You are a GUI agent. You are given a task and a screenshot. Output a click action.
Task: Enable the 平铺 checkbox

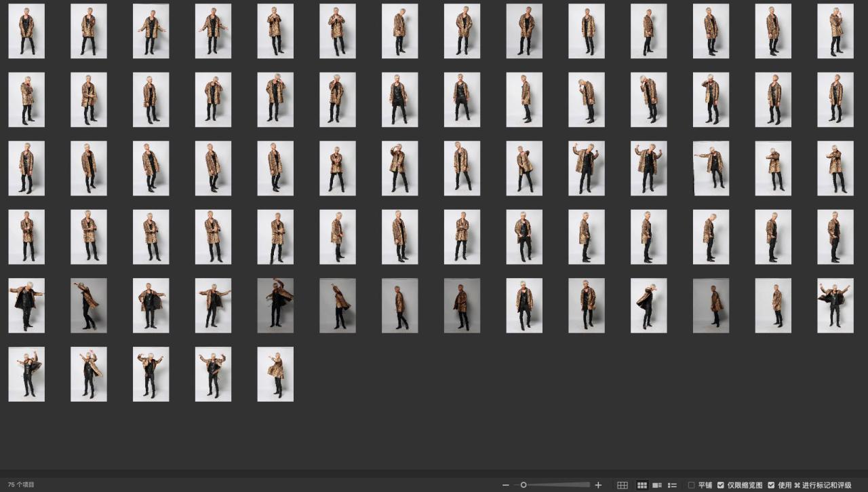point(692,485)
